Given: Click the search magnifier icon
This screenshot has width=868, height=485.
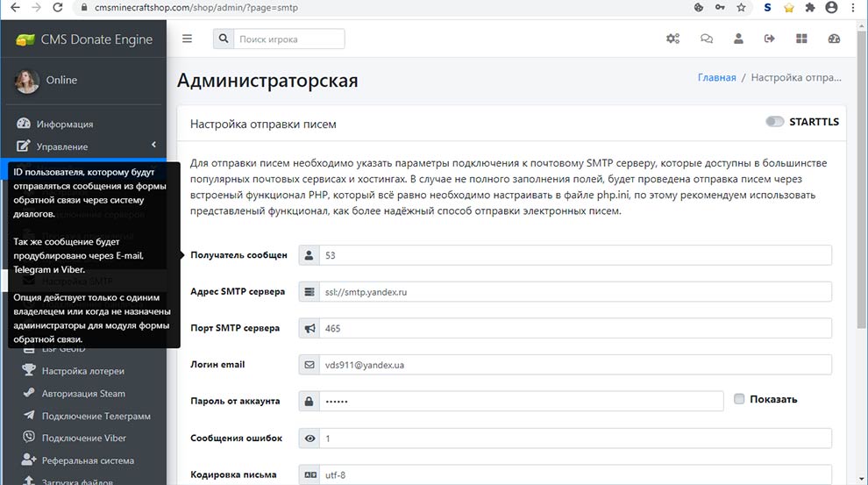Looking at the screenshot, I should pyautogui.click(x=224, y=39).
